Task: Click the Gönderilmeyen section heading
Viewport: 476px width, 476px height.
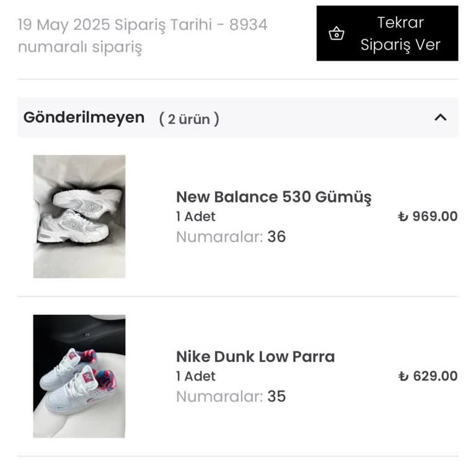Action: (x=84, y=118)
